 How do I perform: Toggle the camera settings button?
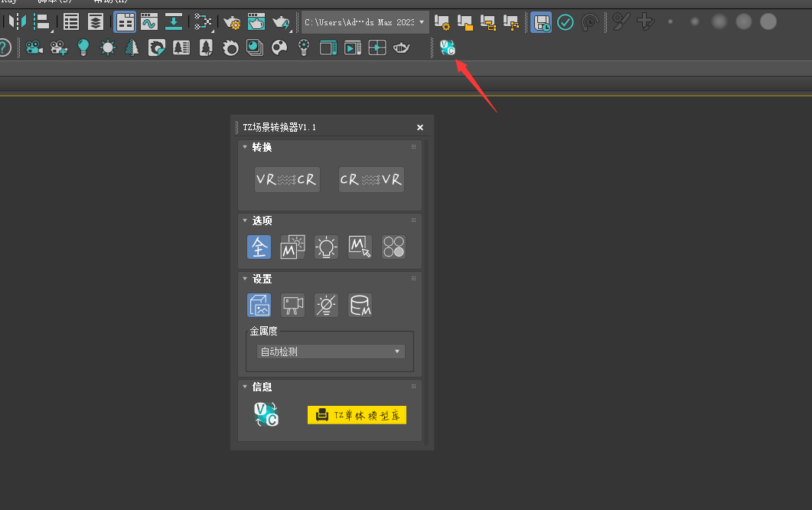coord(292,306)
